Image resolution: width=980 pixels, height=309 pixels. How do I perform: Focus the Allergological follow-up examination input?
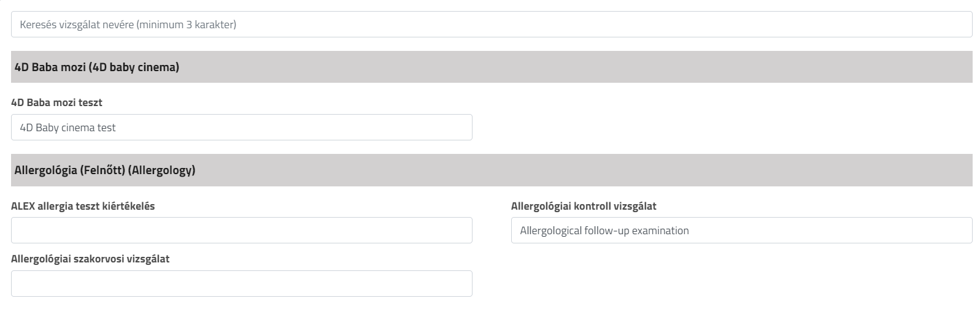741,231
